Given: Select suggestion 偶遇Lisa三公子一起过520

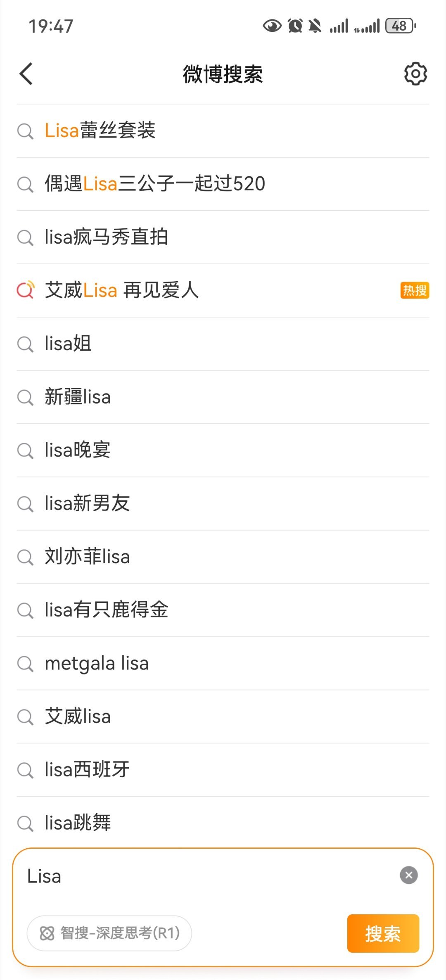Looking at the screenshot, I should (223, 184).
